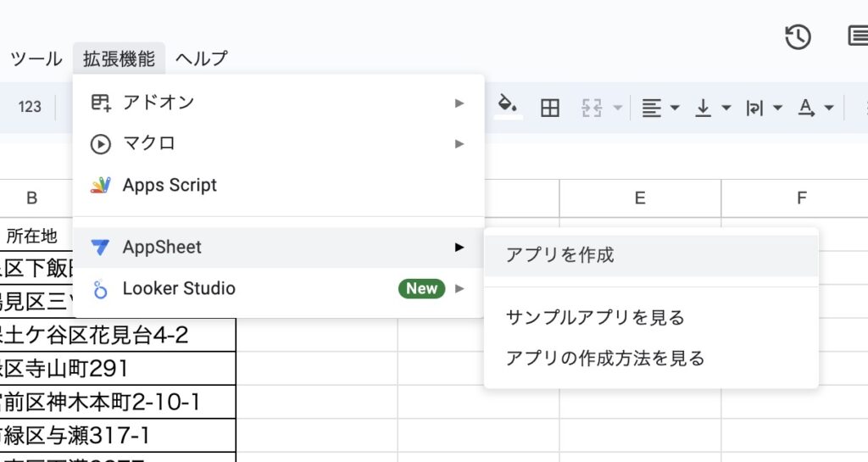
Task: Click the vertical align icon
Action: [703, 108]
